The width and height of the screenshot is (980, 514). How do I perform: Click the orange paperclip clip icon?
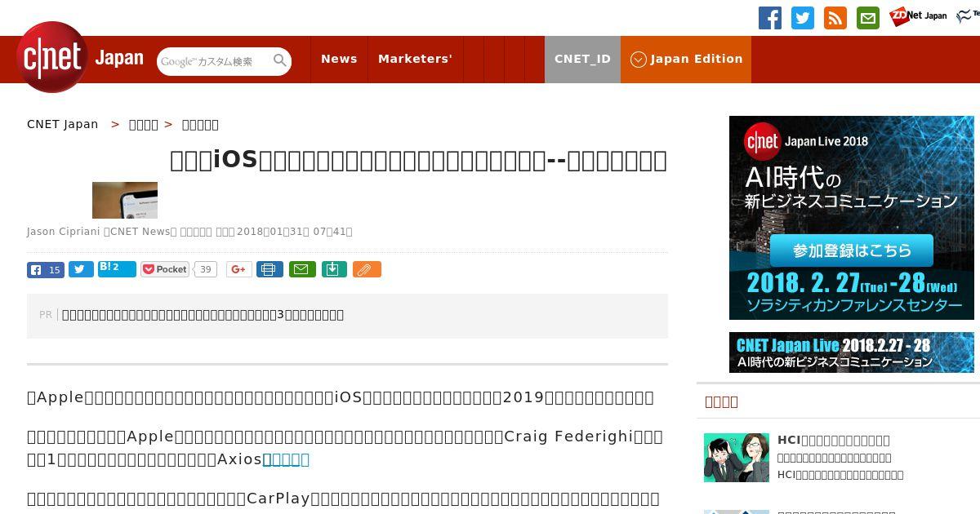click(x=367, y=269)
